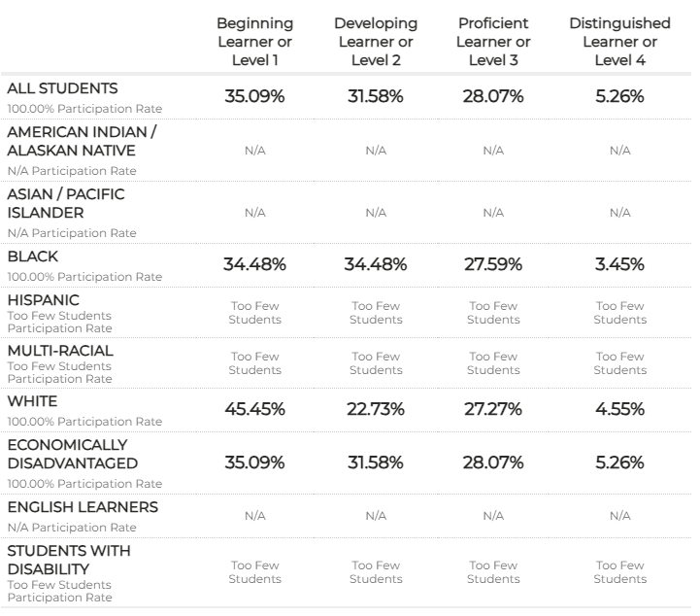
Task: Click the ENGLISH LEARNERS row label
Action: point(83,507)
